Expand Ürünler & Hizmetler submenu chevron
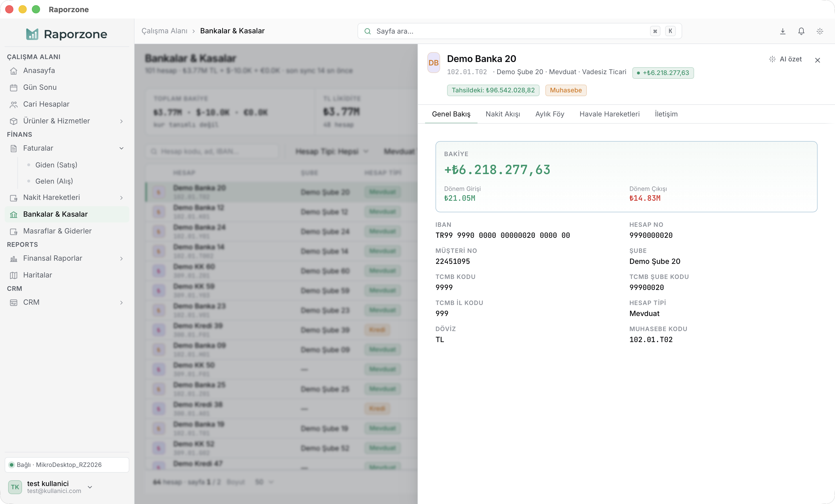 tap(121, 121)
